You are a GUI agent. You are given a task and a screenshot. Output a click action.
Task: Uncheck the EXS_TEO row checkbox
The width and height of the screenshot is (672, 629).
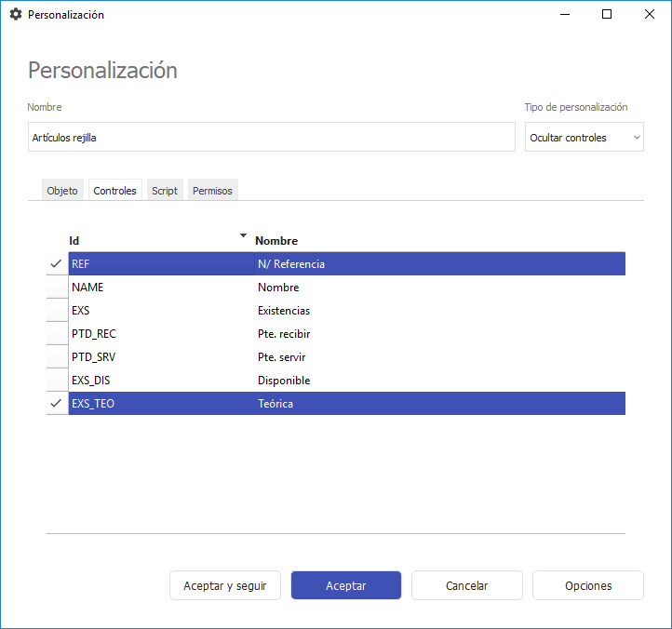point(57,404)
